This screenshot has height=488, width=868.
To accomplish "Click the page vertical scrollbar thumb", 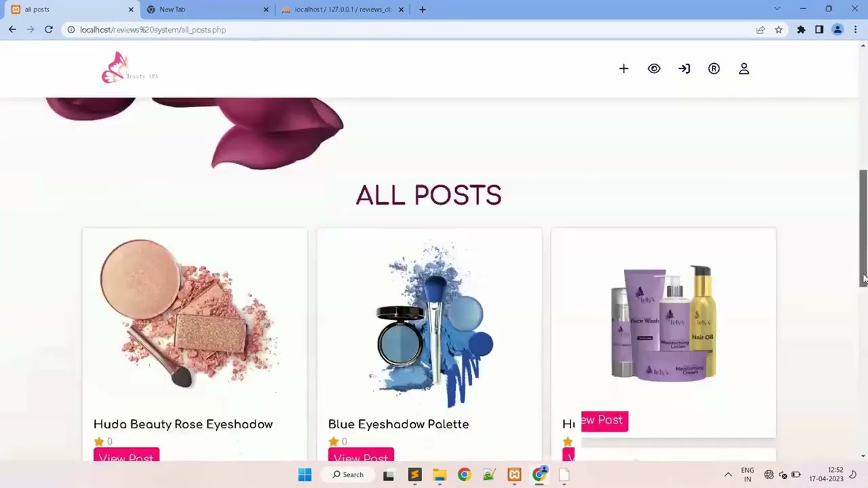I will [x=863, y=228].
